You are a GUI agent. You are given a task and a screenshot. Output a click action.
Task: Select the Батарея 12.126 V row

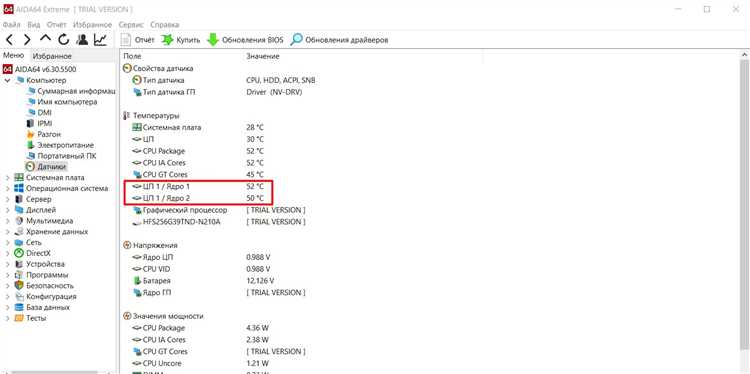tap(203, 281)
